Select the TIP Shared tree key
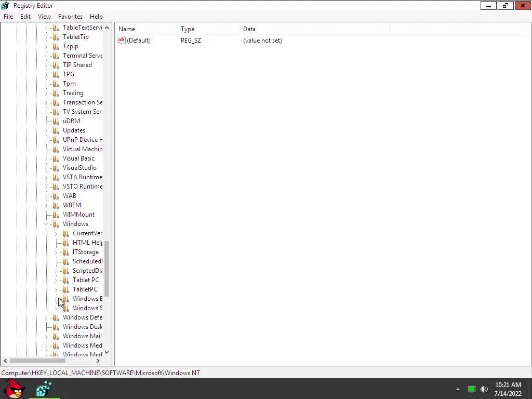532x399 pixels. click(x=77, y=65)
